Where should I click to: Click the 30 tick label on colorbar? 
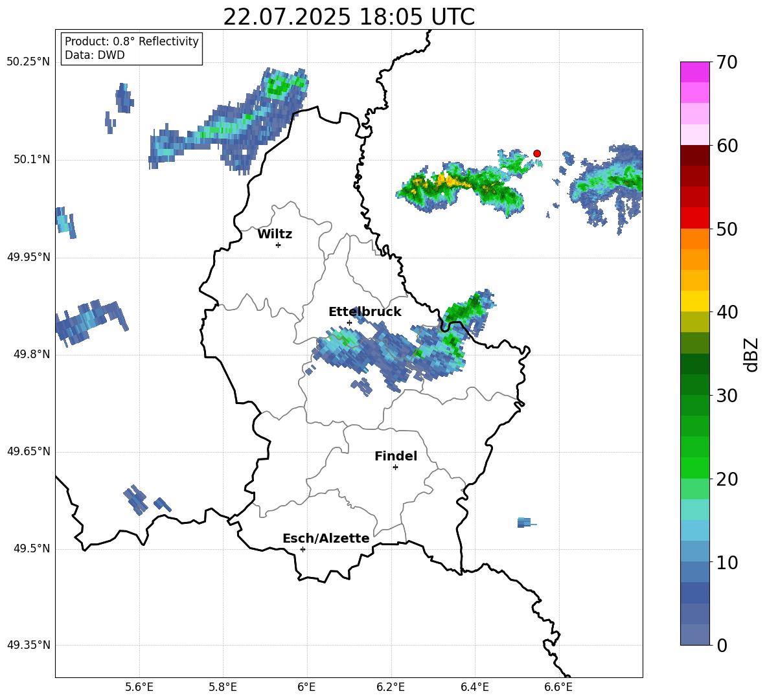pyautogui.click(x=727, y=396)
